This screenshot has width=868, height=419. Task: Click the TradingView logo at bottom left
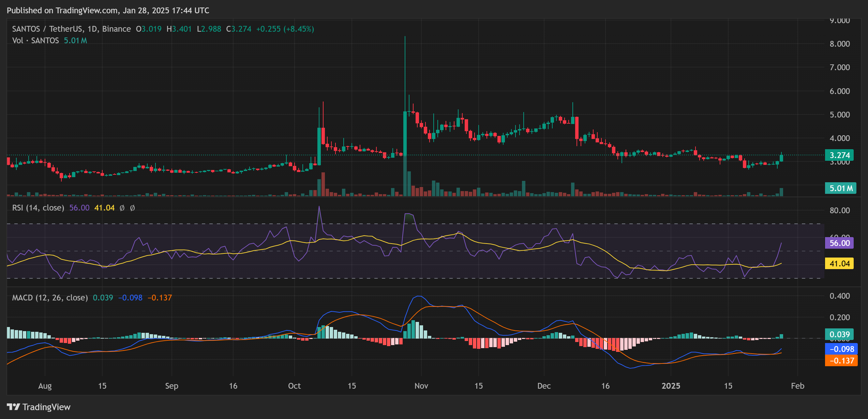(x=39, y=407)
